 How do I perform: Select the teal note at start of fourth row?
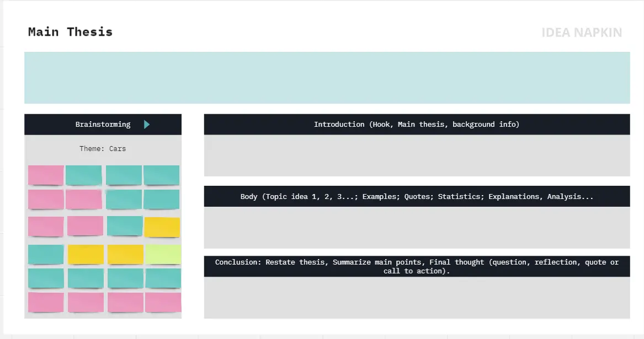[x=46, y=255]
